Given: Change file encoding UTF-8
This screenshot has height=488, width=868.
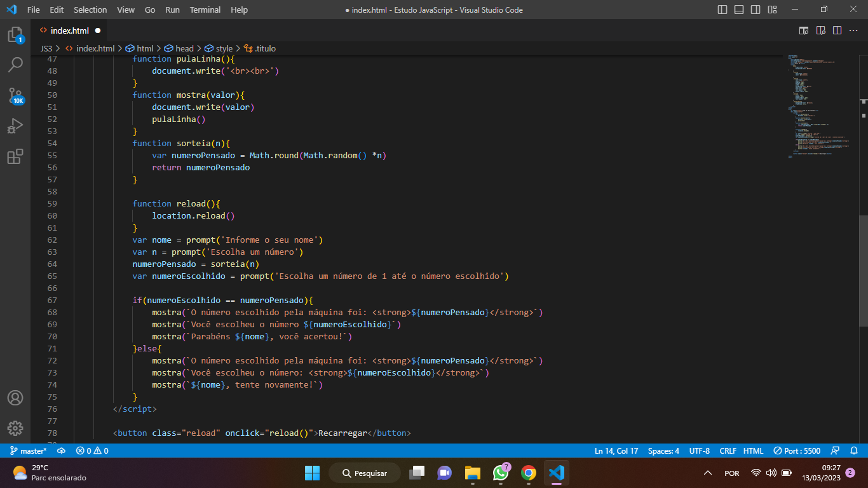Looking at the screenshot, I should (700, 451).
